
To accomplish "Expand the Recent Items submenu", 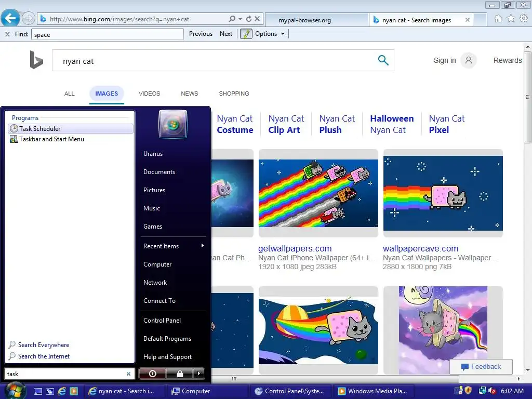I will (x=174, y=246).
